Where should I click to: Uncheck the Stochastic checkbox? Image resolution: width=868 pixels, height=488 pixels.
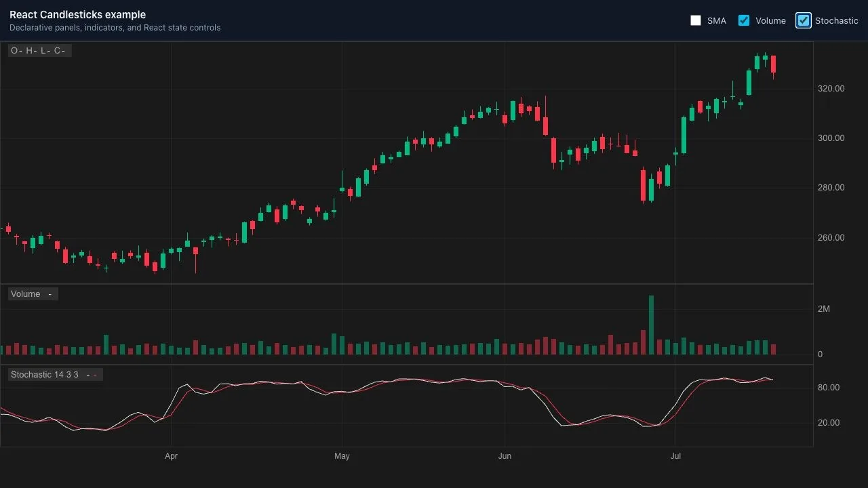pyautogui.click(x=804, y=20)
